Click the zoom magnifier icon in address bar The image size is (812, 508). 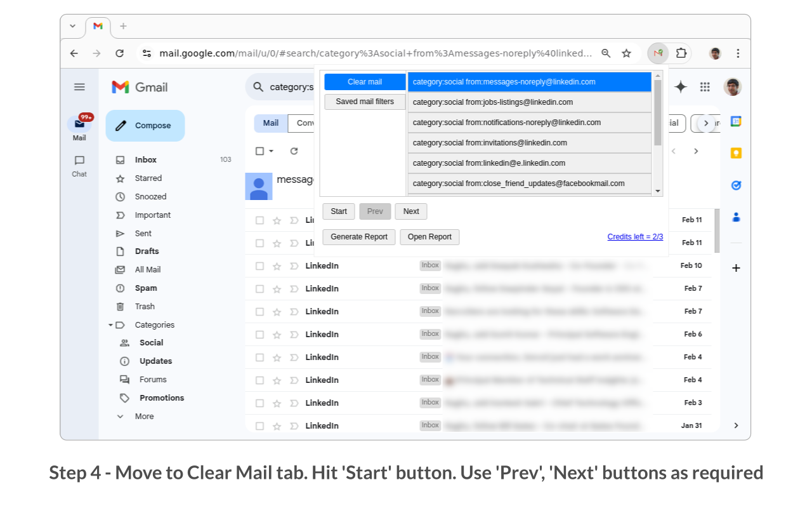[606, 53]
